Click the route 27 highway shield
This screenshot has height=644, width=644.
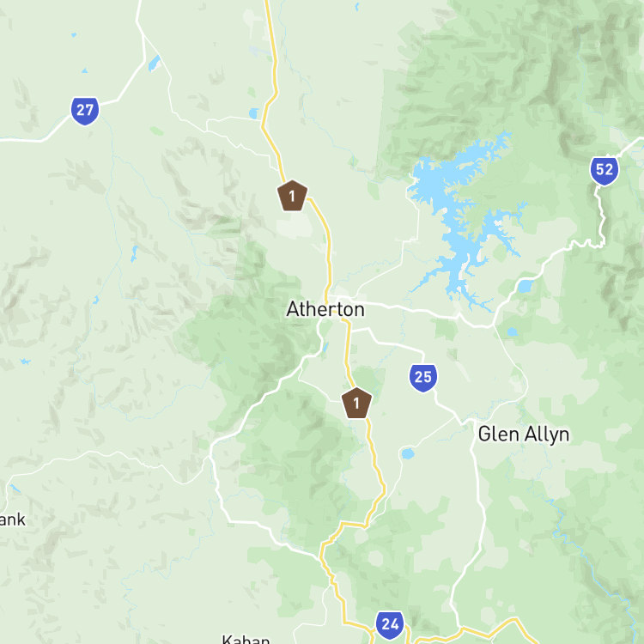click(x=85, y=111)
